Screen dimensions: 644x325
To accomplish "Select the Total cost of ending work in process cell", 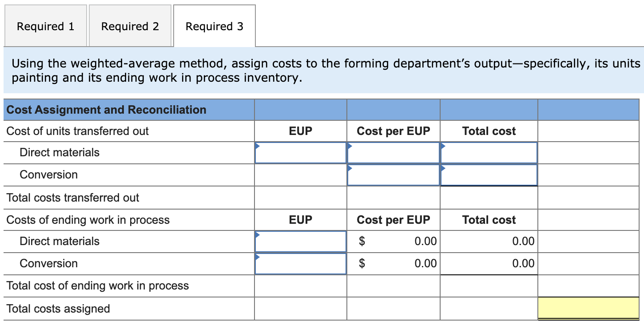I will click(x=300, y=286).
